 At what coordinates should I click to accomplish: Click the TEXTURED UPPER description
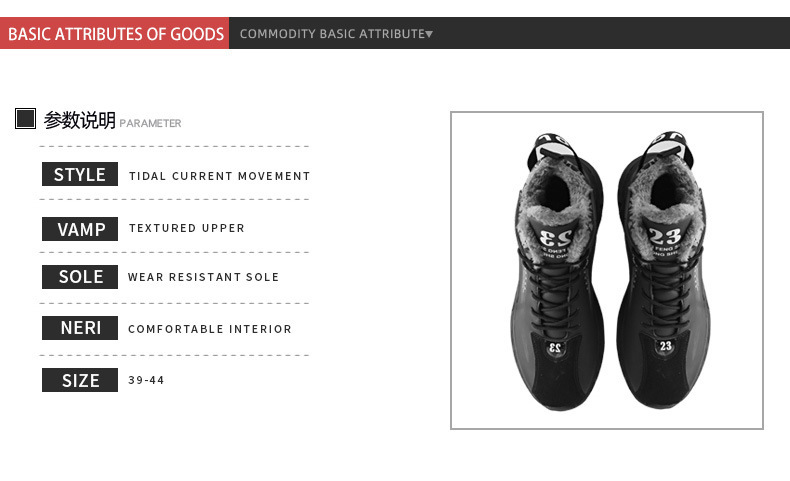(x=186, y=228)
